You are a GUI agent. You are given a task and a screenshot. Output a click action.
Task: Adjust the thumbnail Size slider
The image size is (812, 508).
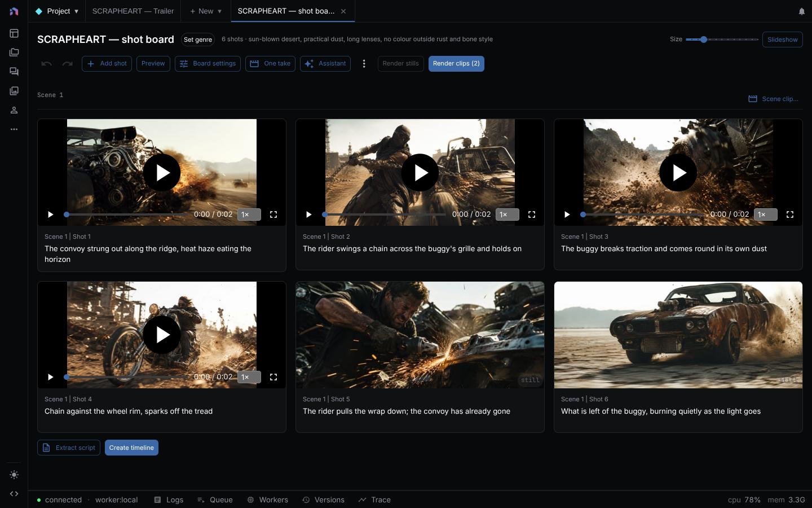[722, 40]
